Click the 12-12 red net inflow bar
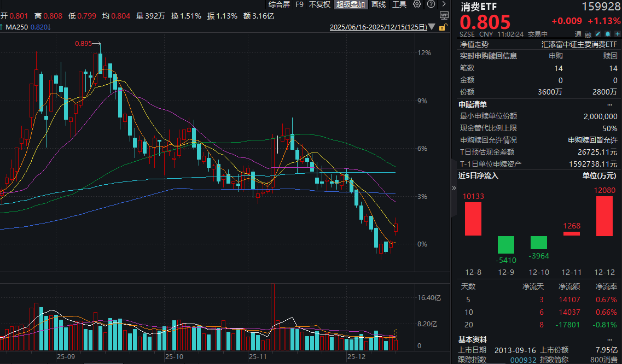The width and height of the screenshot is (622, 364). 604,216
